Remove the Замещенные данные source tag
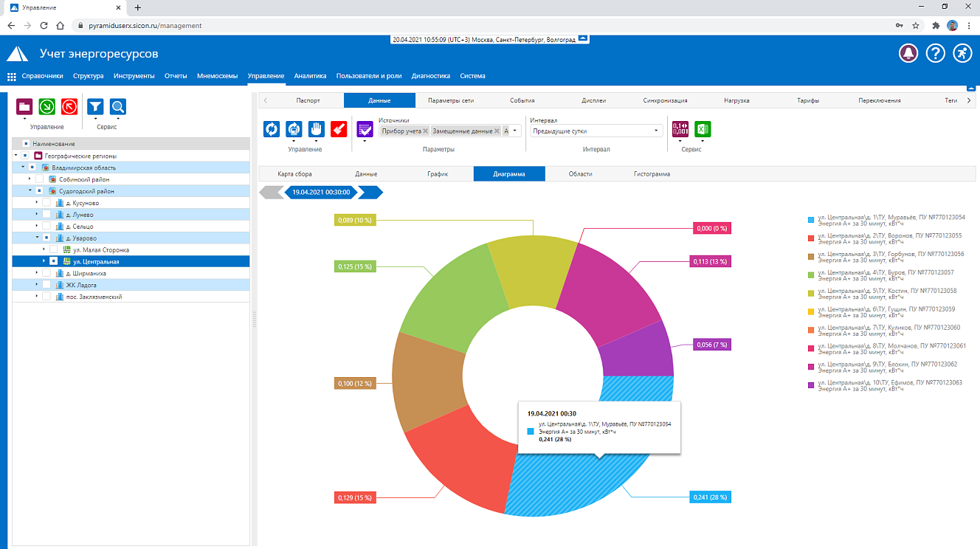This screenshot has height=549, width=980. coord(497,131)
